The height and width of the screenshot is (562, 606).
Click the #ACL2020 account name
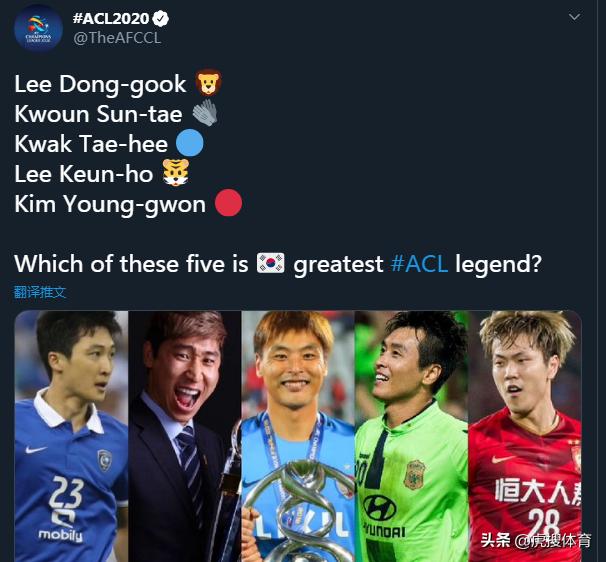tap(111, 18)
